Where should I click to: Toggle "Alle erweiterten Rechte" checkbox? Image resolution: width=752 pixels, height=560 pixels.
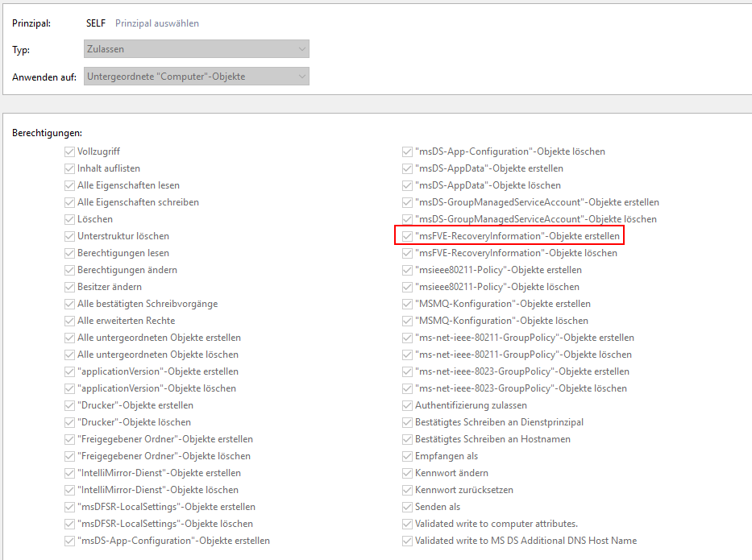(69, 321)
